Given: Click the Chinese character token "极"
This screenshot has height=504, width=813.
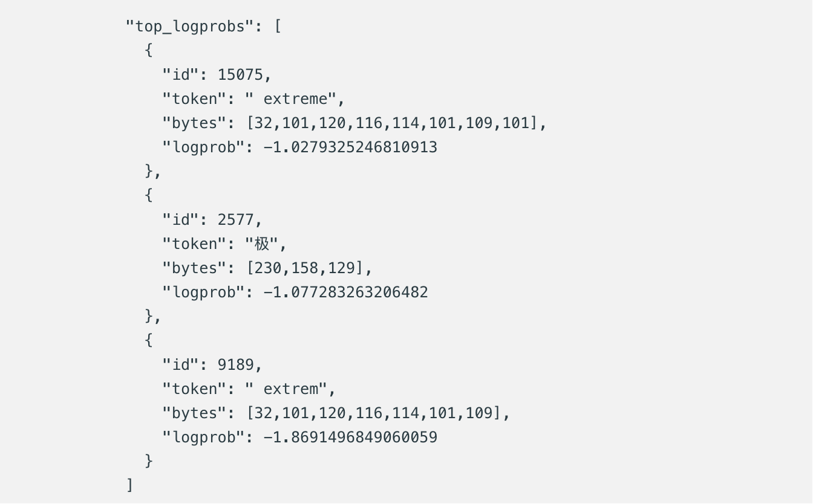Looking at the screenshot, I should 261,244.
